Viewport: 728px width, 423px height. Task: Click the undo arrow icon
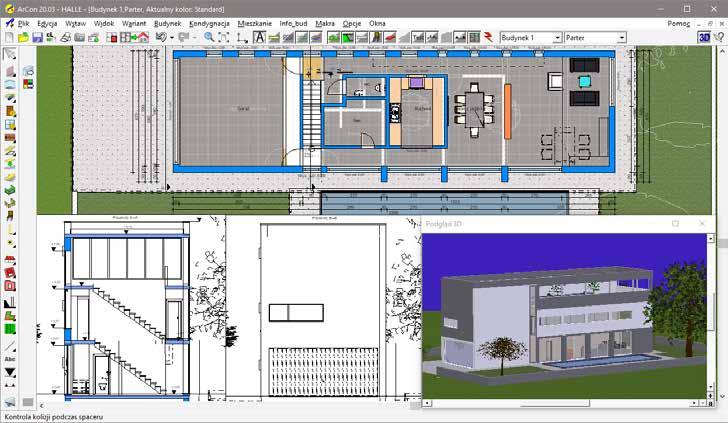click(x=161, y=38)
